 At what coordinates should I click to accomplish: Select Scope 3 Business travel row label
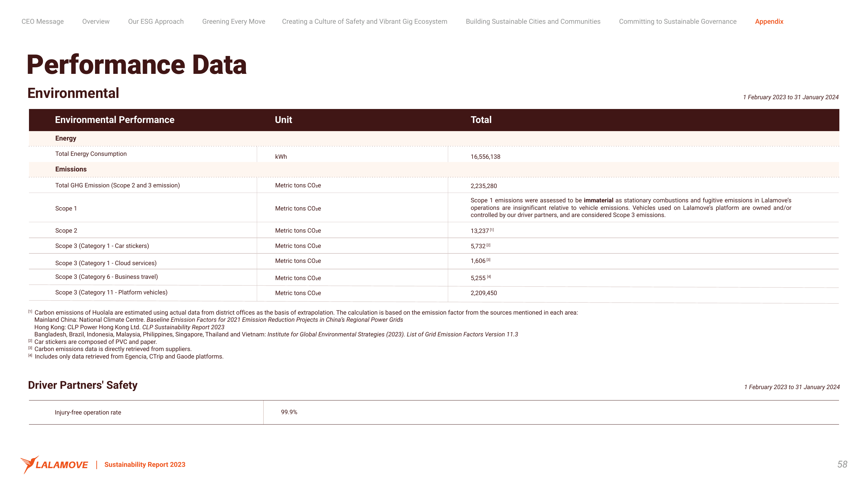[106, 277]
